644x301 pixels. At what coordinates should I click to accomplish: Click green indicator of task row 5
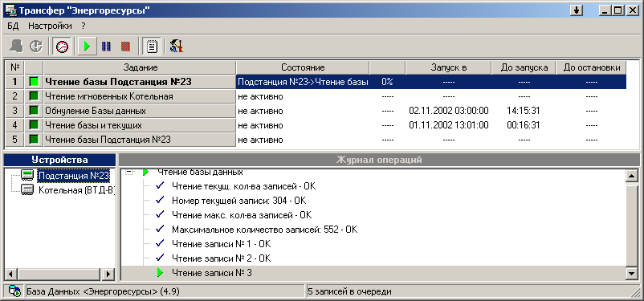tap(34, 140)
